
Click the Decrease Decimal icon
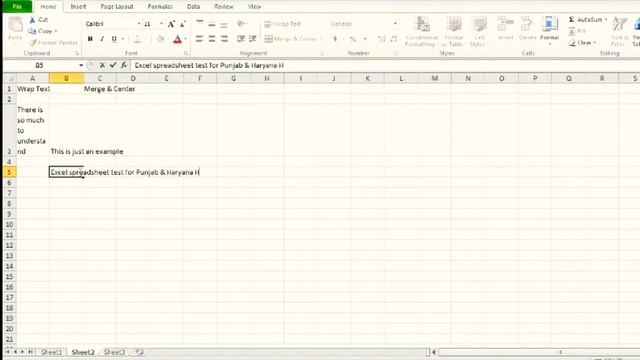[x=393, y=39]
